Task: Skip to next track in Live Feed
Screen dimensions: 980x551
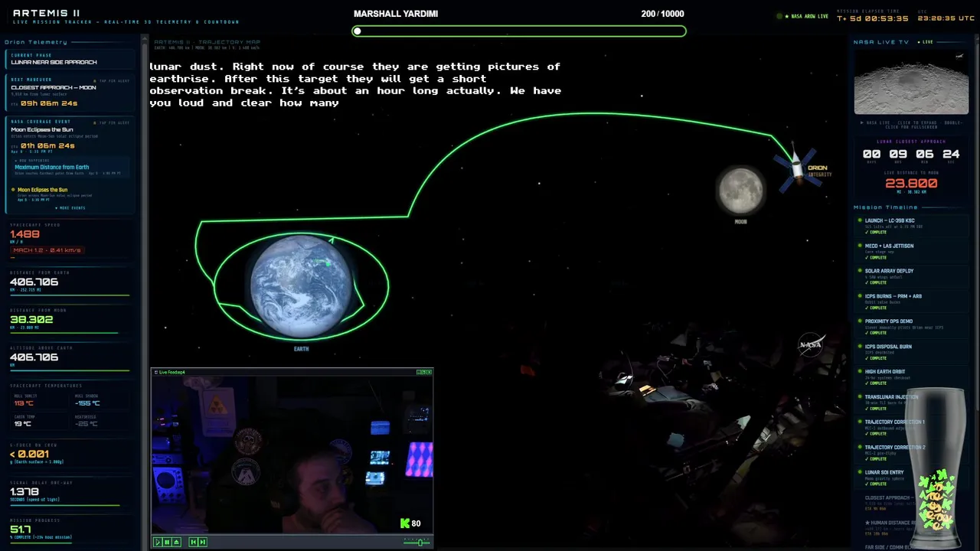Action: 203,542
